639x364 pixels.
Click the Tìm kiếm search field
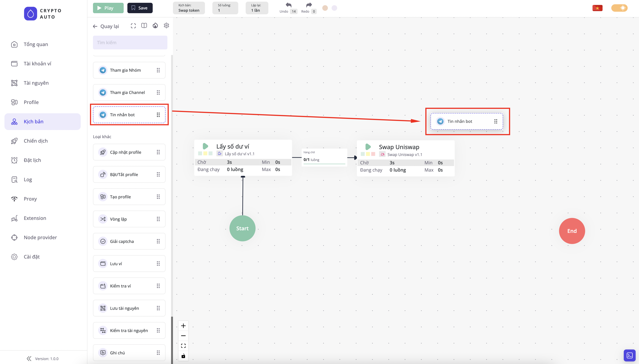click(x=130, y=43)
